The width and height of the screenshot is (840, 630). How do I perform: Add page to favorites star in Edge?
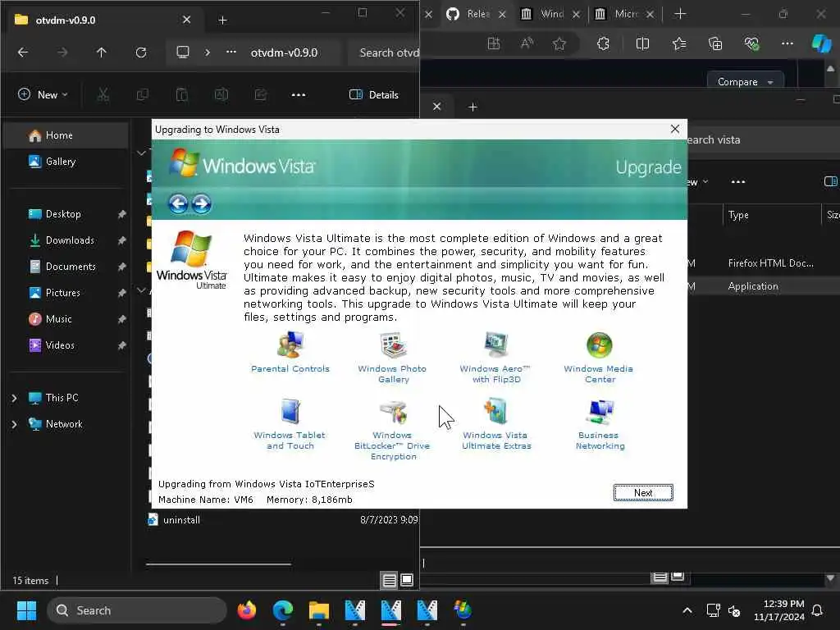click(x=559, y=44)
